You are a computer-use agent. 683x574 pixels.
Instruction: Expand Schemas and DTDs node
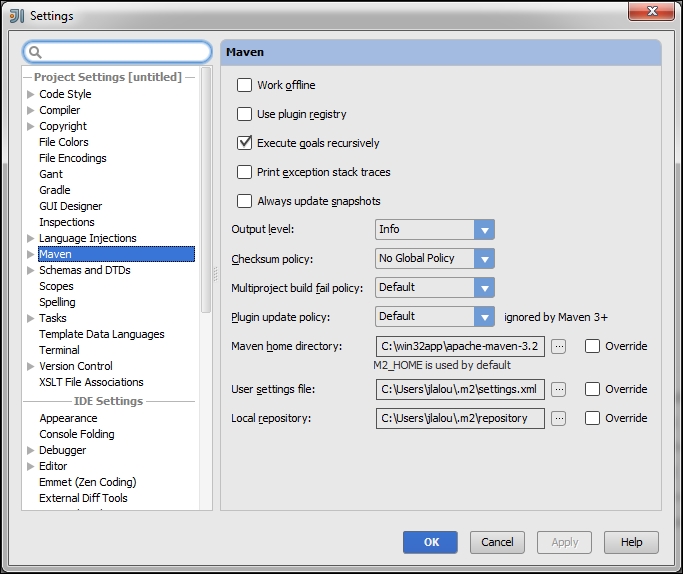point(30,270)
